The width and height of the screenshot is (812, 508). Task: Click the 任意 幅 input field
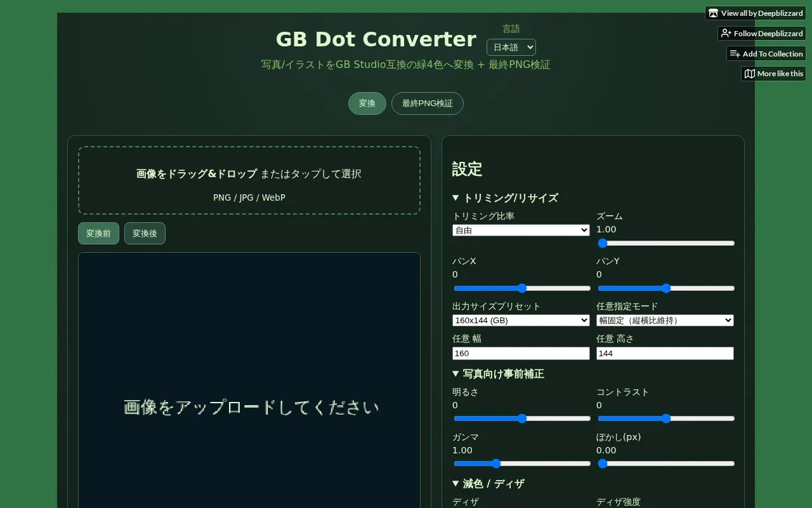click(521, 353)
